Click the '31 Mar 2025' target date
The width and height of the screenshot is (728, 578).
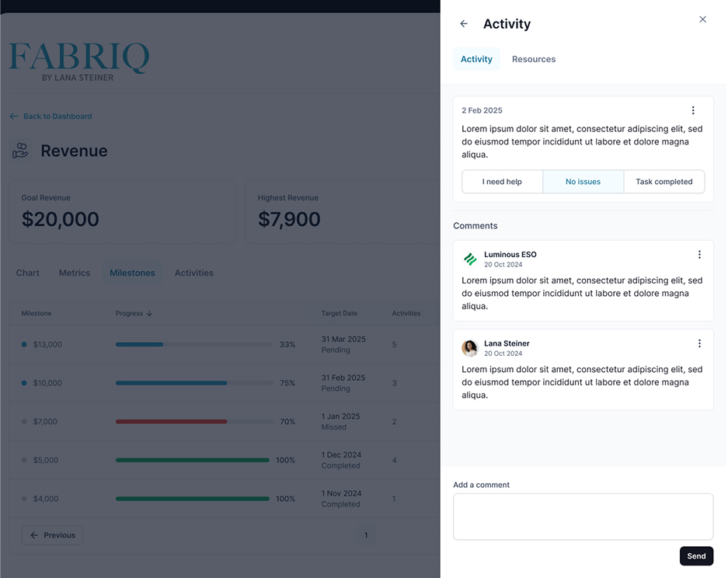pyautogui.click(x=343, y=339)
